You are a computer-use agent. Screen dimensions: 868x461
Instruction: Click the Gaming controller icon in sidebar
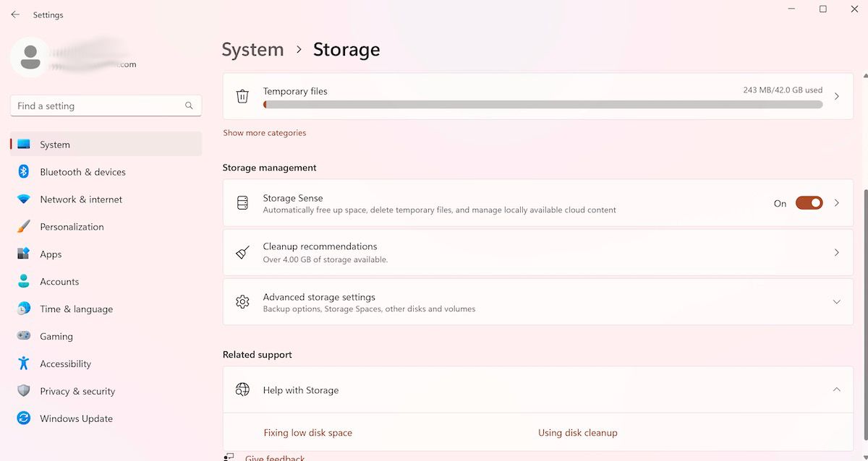[22, 336]
